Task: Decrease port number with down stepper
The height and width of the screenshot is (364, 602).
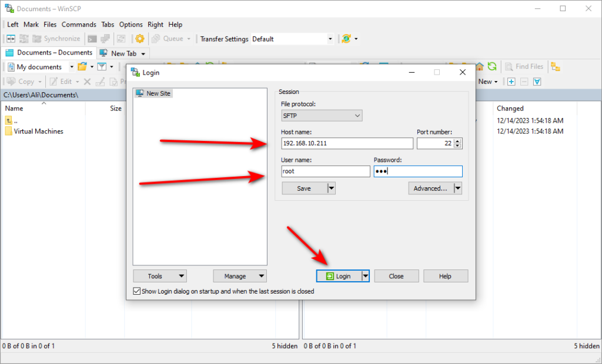Action: 457,146
